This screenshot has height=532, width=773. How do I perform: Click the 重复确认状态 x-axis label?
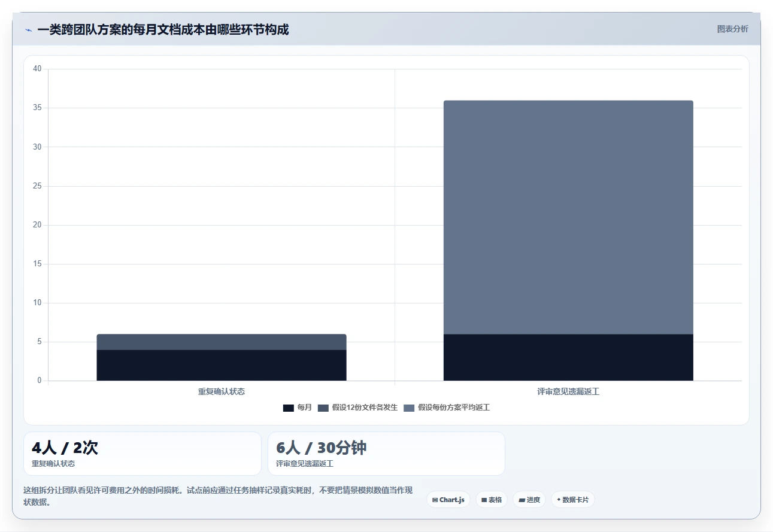tap(222, 391)
